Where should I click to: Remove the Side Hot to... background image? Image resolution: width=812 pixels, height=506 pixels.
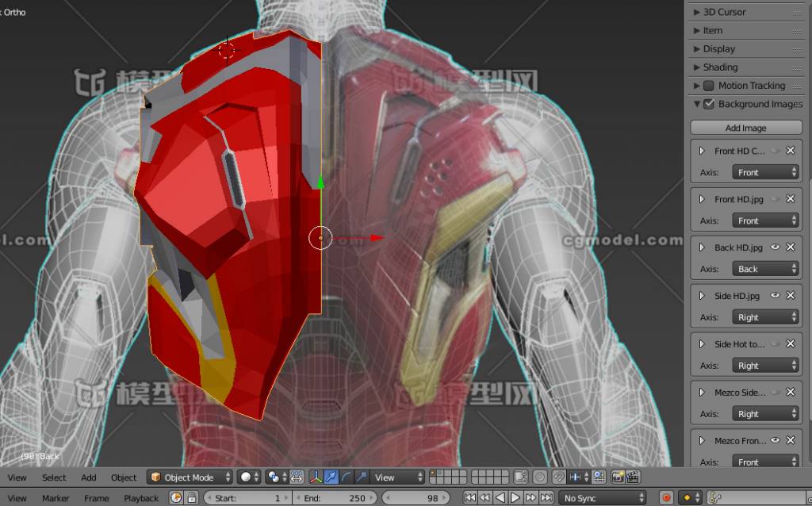point(791,344)
